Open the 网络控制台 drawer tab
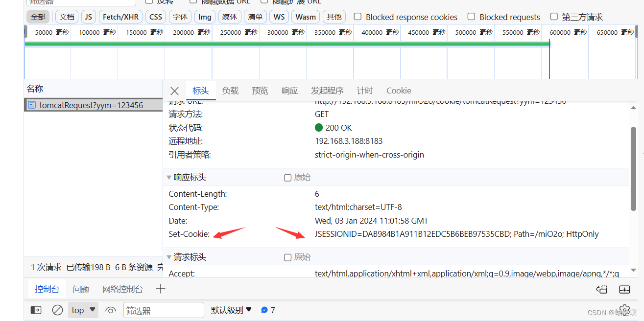 (122, 289)
